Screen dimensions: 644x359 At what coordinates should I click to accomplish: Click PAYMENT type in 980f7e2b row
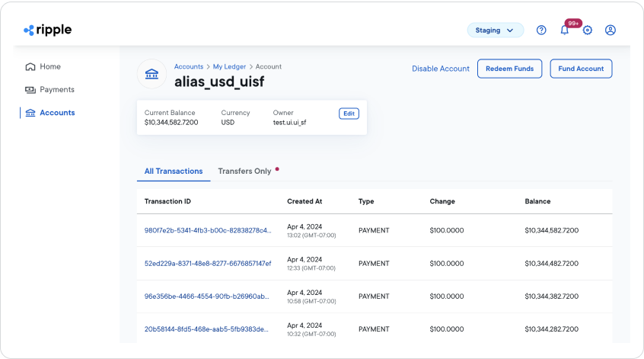(374, 230)
